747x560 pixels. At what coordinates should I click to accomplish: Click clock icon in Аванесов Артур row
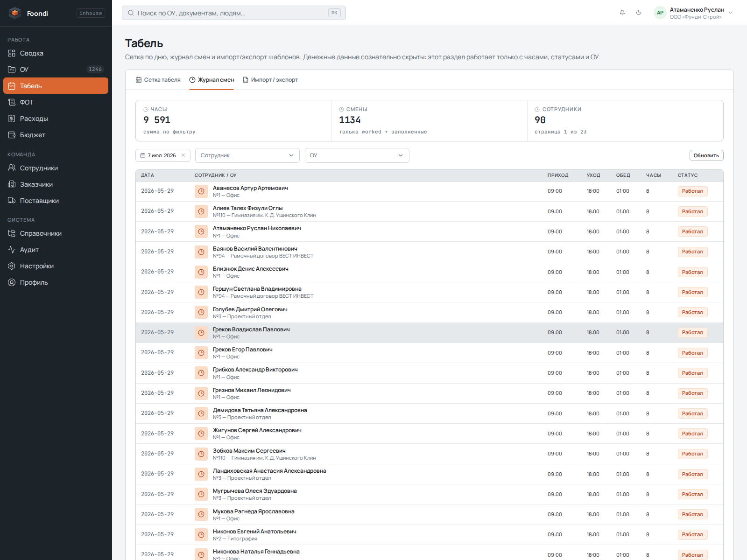[x=201, y=191]
